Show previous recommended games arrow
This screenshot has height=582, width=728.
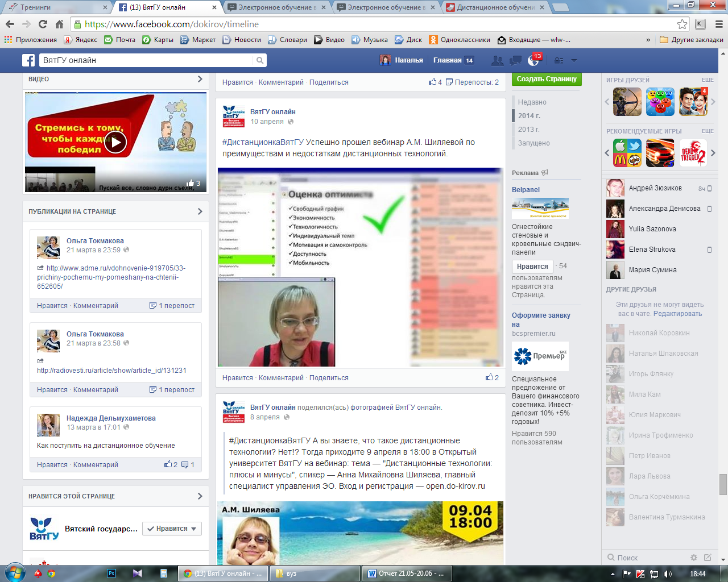tap(607, 152)
